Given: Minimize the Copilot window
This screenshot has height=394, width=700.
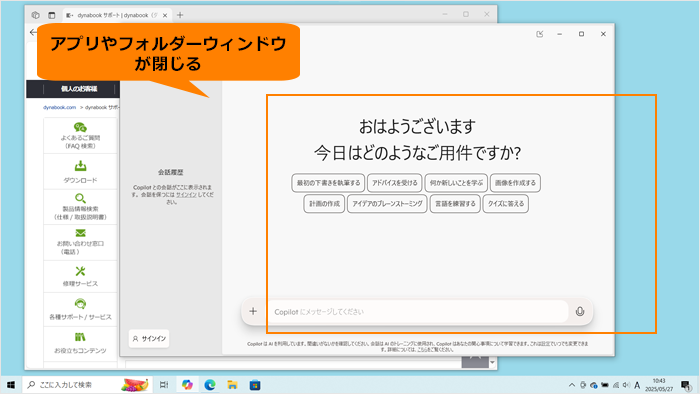Looking at the screenshot, I should pyautogui.click(x=559, y=34).
